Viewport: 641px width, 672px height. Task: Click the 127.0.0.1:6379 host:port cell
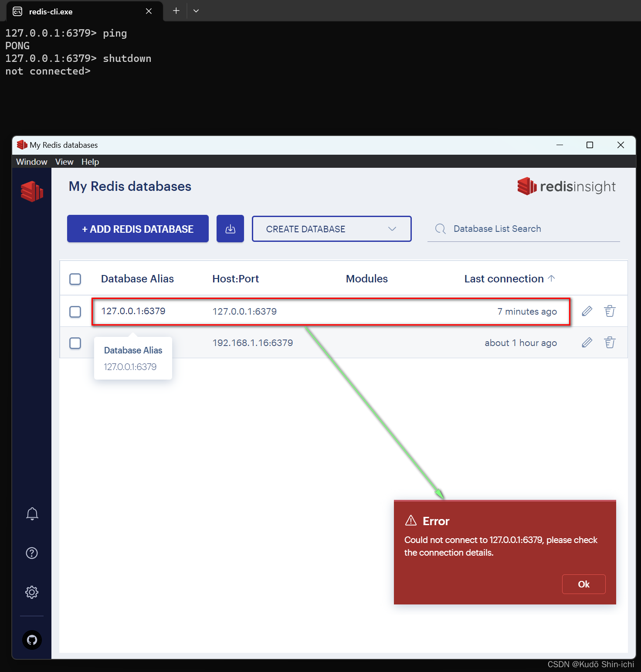[x=244, y=312]
